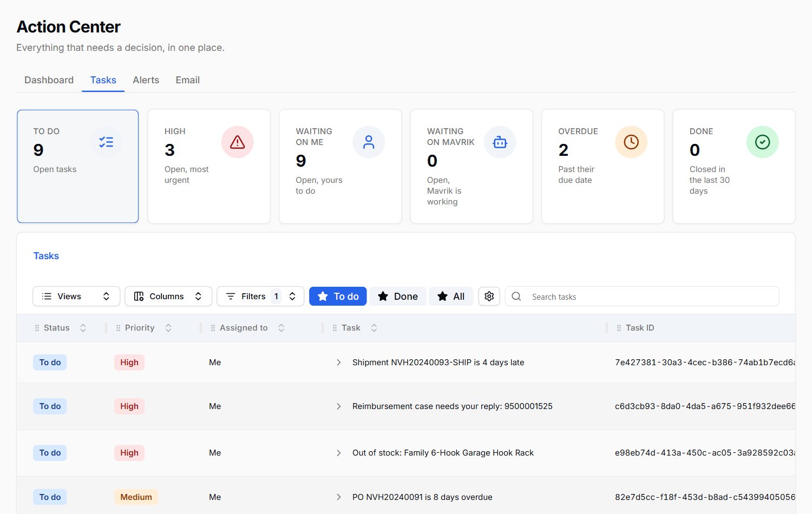Viewport: 812px width, 514px height.
Task: Sort by the Assigned to column arrows
Action: [x=281, y=328]
